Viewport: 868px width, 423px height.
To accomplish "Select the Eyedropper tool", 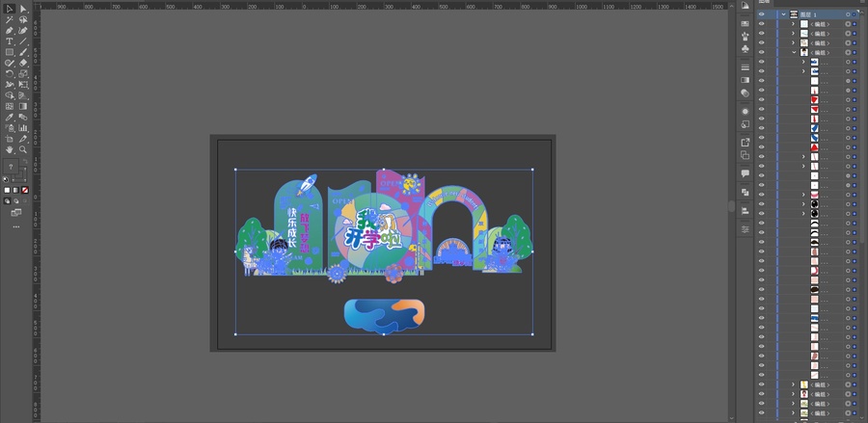I will [x=10, y=118].
